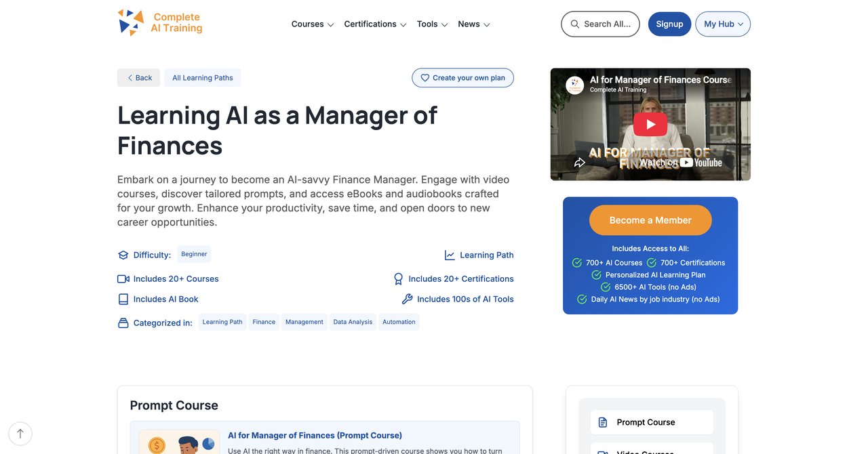
Task: Click the checkmark beside 700+ Certifications
Action: [652, 263]
